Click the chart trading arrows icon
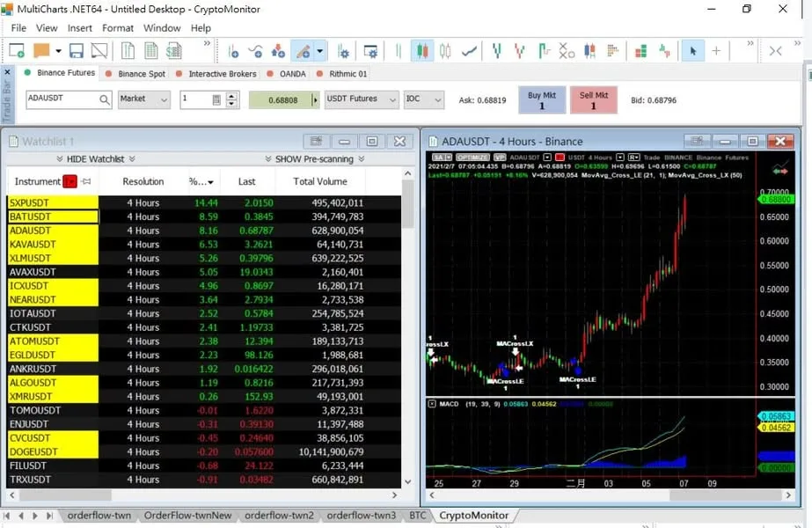The image size is (812, 528). coord(777,167)
